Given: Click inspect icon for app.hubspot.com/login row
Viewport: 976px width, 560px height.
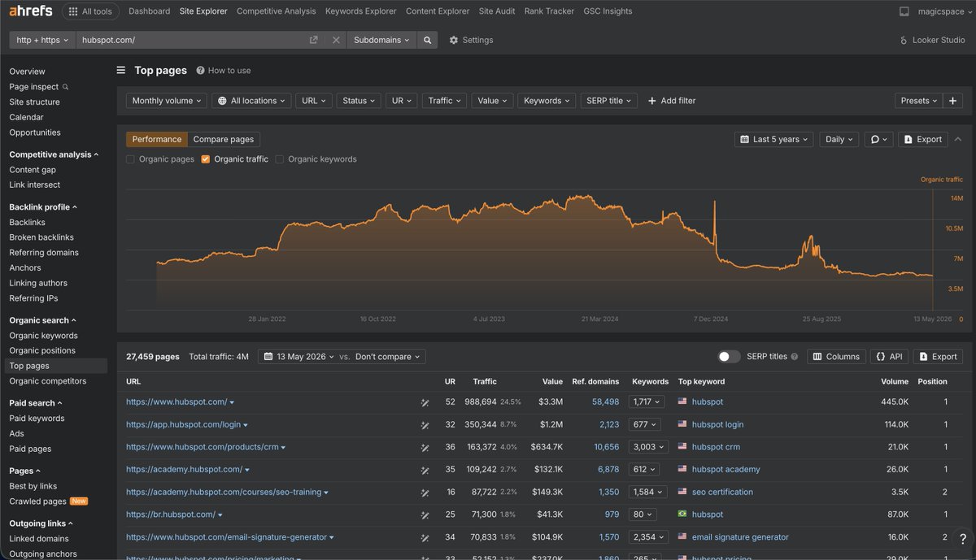Looking at the screenshot, I should tap(425, 424).
